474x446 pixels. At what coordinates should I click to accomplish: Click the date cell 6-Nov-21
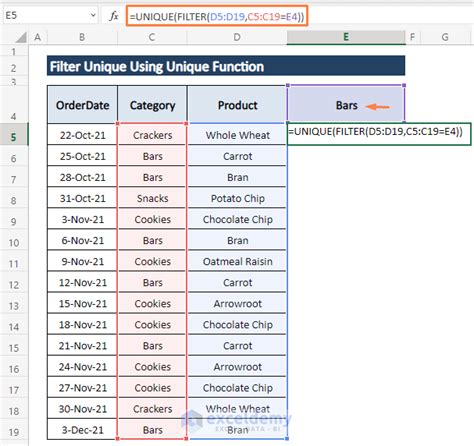pos(82,240)
